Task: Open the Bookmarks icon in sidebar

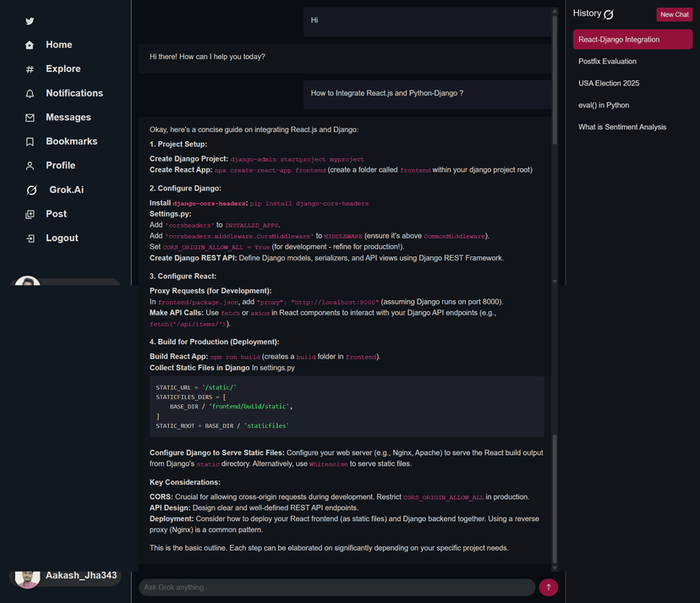Action: click(x=30, y=142)
